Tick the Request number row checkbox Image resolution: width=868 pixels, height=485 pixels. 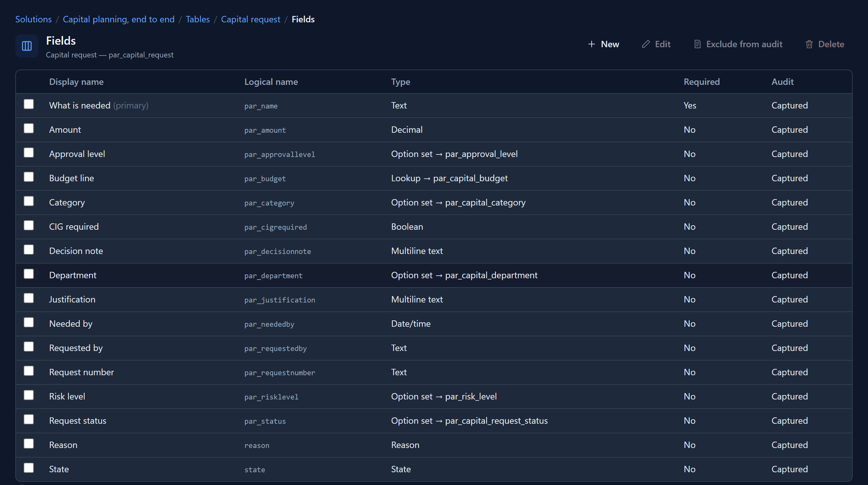pyautogui.click(x=29, y=371)
